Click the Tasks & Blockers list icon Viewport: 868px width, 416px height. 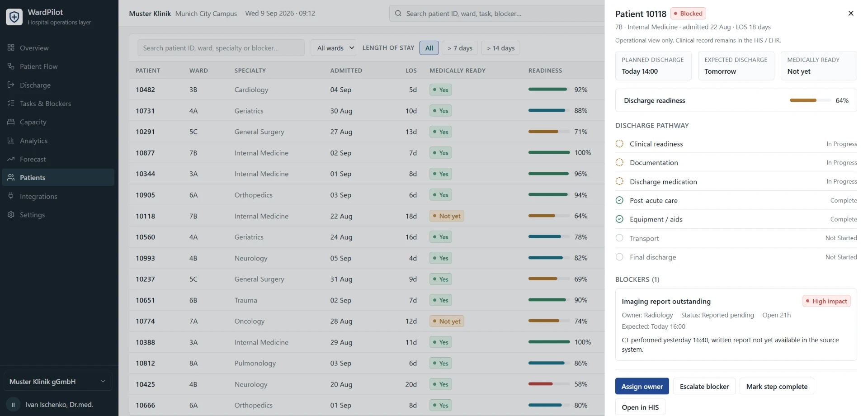pos(11,103)
